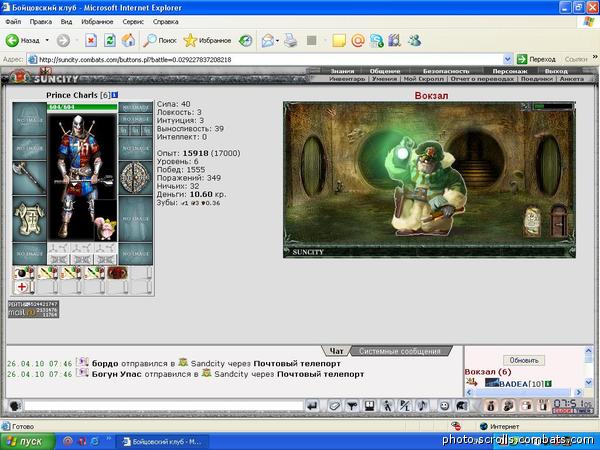Switch to the Системные сообщения tab
Screen dimensions: 600x450
[x=400, y=351]
